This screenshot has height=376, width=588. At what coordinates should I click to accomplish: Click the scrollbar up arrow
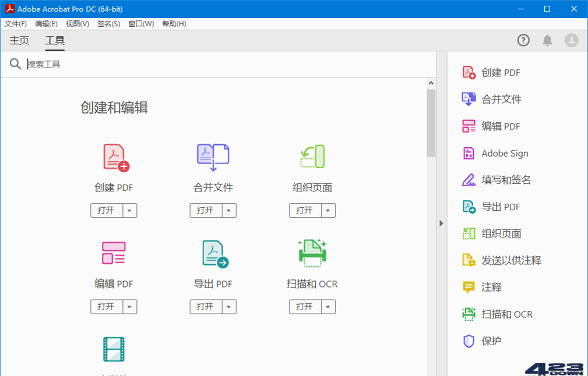point(431,83)
